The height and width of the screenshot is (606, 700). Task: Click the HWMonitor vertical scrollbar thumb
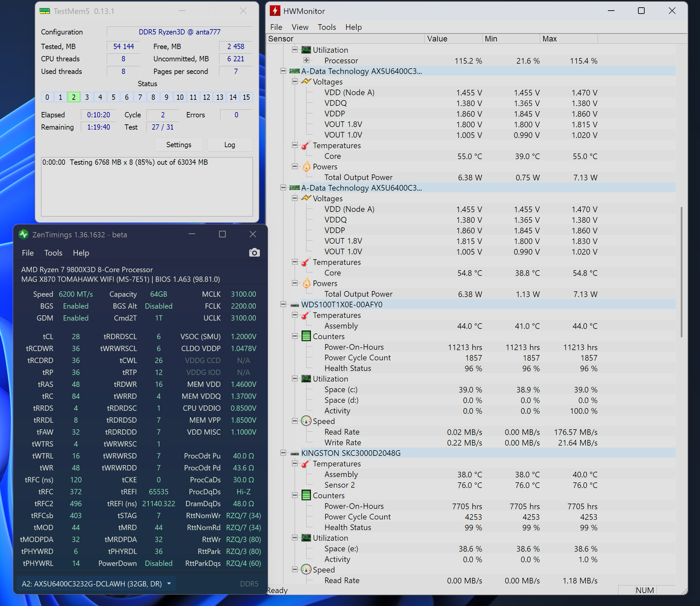(681, 272)
